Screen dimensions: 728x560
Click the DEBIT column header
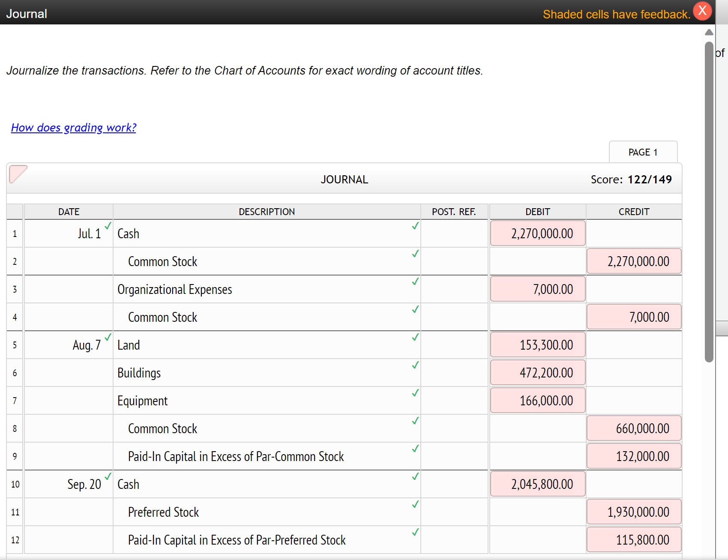click(538, 212)
